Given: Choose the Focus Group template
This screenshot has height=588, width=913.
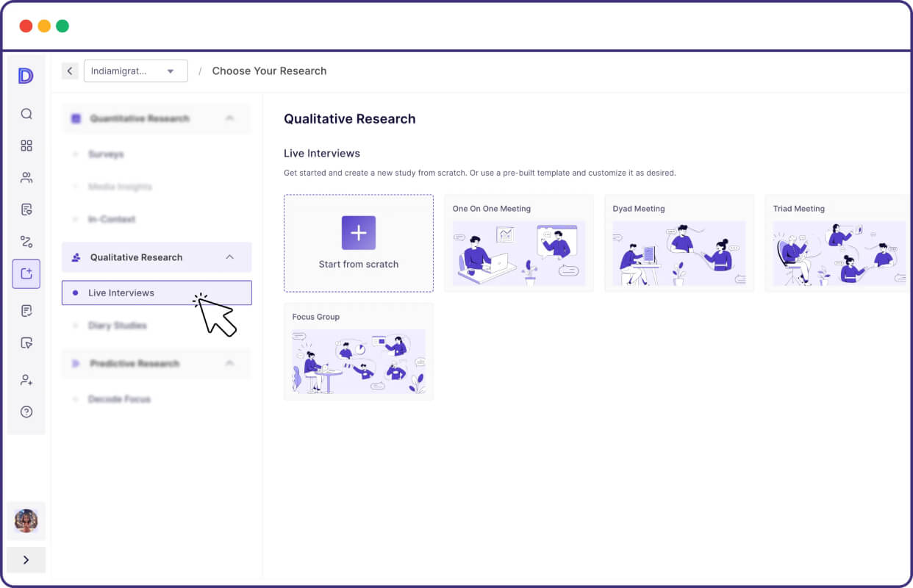Looking at the screenshot, I should coord(359,351).
